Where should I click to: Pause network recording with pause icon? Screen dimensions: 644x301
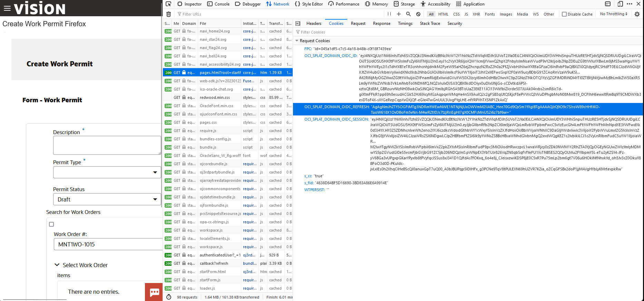(389, 14)
